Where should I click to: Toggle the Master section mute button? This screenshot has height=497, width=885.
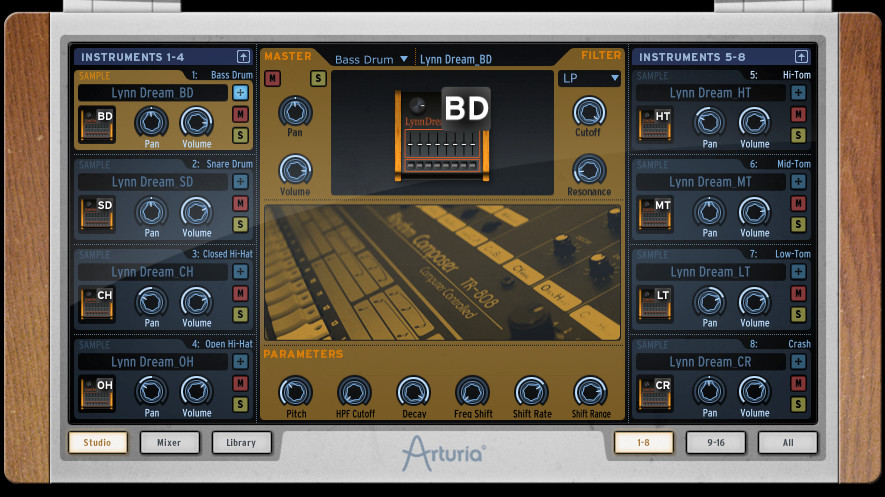pos(273,78)
